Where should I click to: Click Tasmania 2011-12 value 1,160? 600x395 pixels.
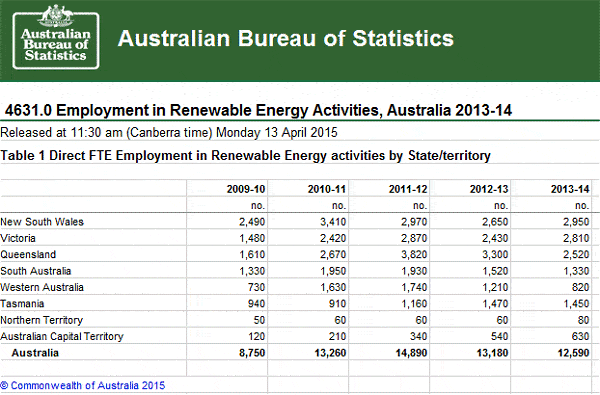[414, 304]
